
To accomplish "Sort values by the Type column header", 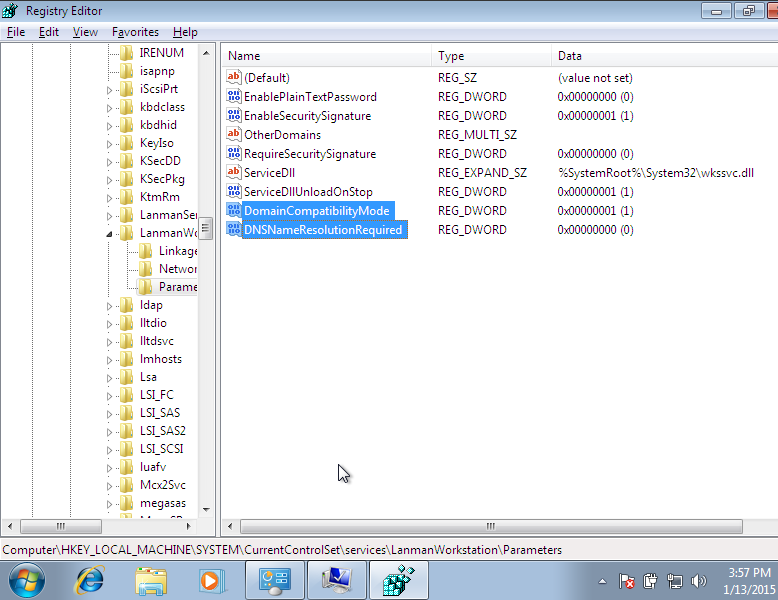I will [491, 56].
